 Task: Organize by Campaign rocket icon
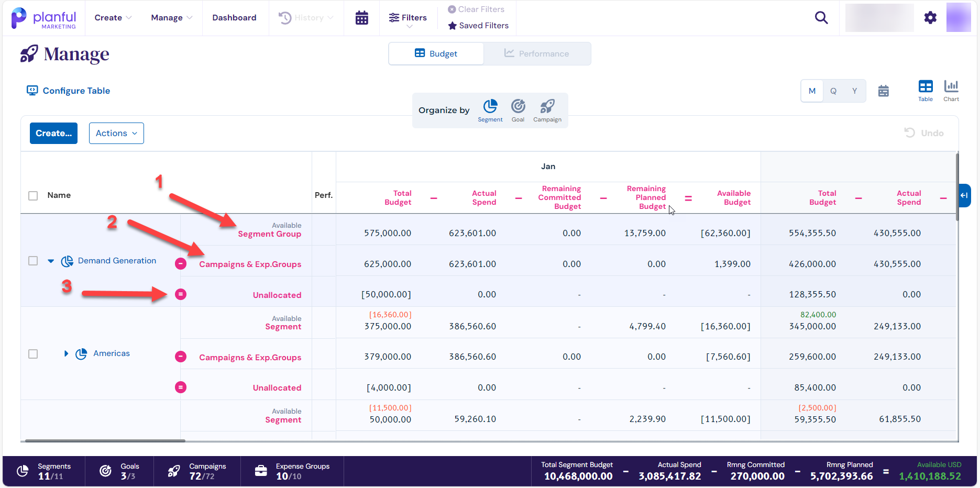(x=547, y=106)
